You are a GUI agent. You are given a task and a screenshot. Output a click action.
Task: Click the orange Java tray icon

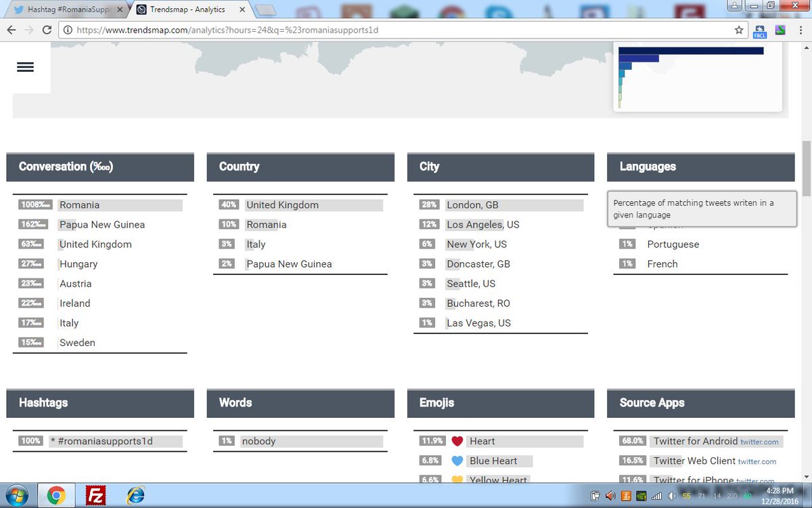pos(627,496)
